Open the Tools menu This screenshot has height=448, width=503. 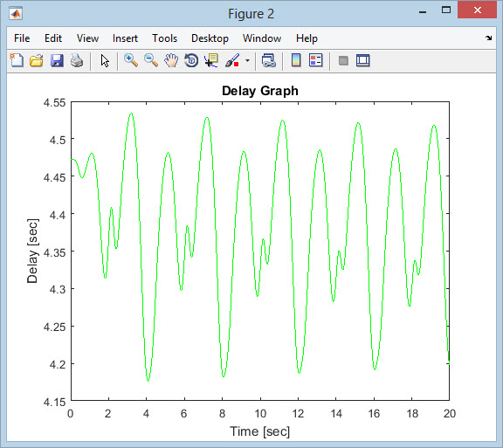click(x=164, y=38)
